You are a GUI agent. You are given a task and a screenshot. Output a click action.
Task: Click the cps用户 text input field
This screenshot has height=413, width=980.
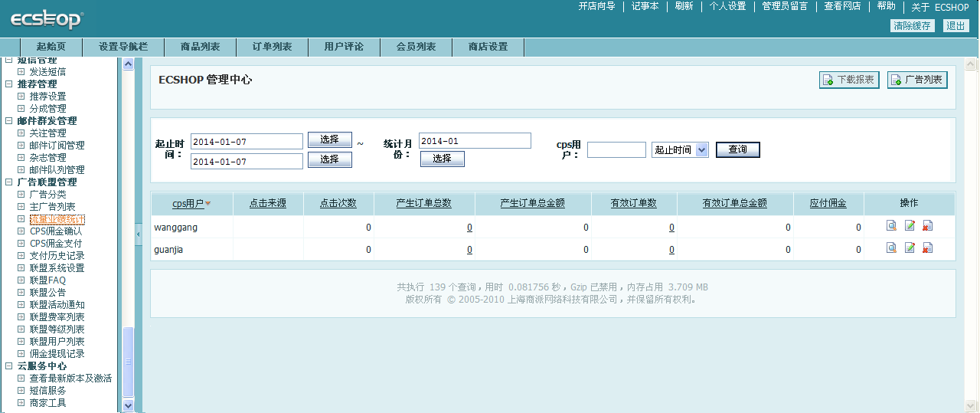coord(616,150)
